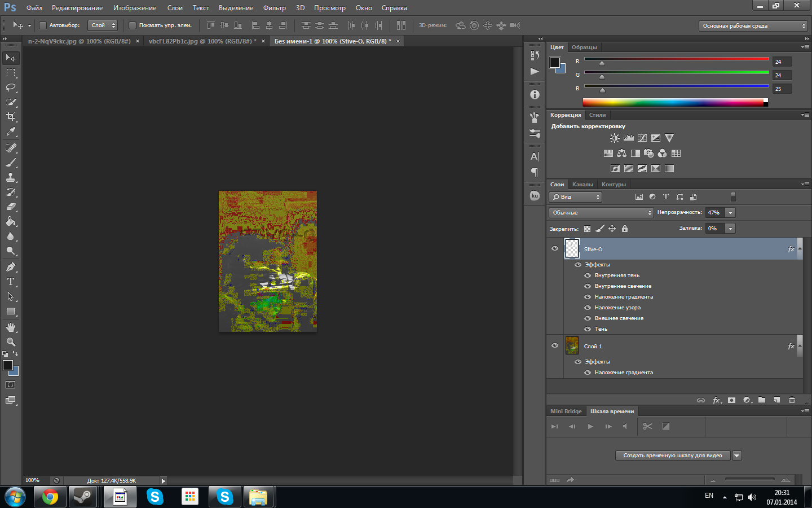Toggle Quick Mask mode

pos(11,385)
